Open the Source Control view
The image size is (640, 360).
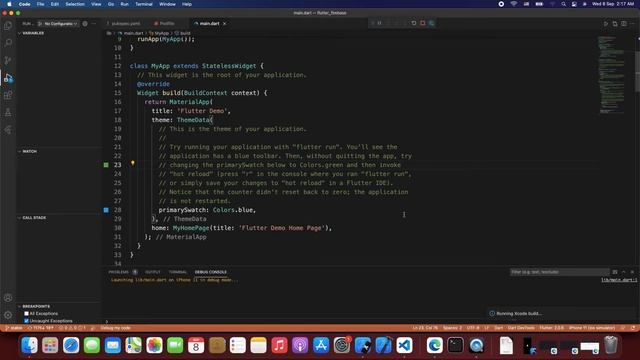8,60
